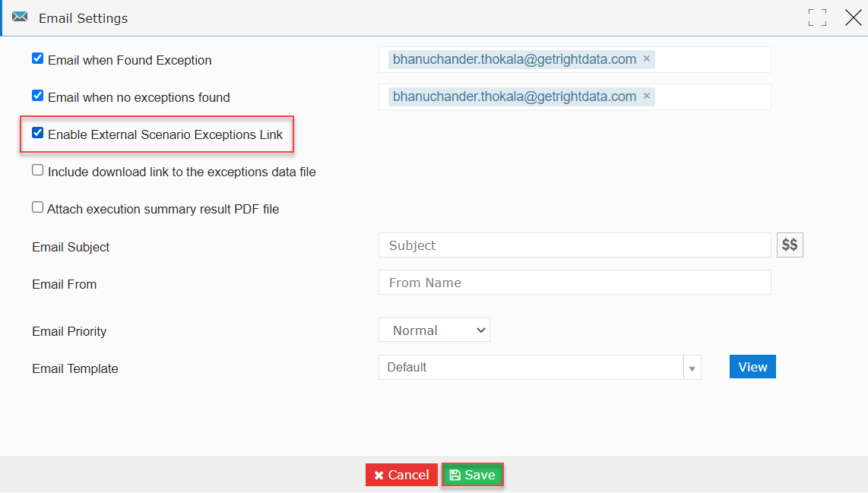Open the Email Priority Normal dropdown
The image size is (868, 493).
pos(434,330)
